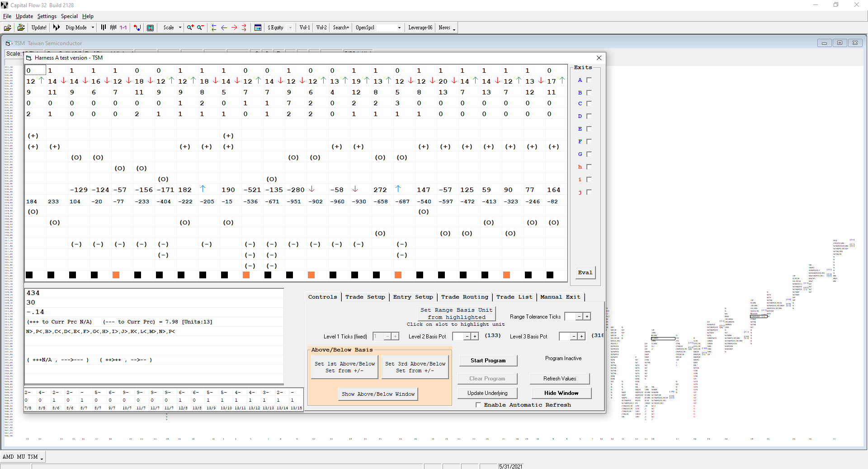Increase Range Tolerance Ticks with plus
Viewport: 868px width, 469px height.
pos(587,317)
